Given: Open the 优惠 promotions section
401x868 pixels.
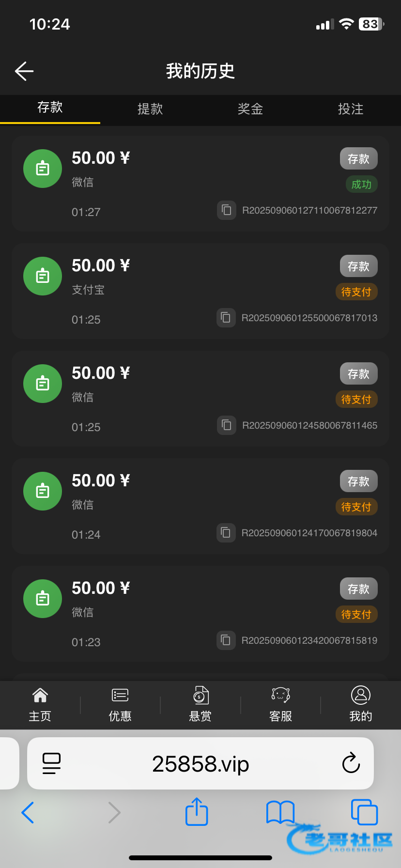Looking at the screenshot, I should 120,705.
